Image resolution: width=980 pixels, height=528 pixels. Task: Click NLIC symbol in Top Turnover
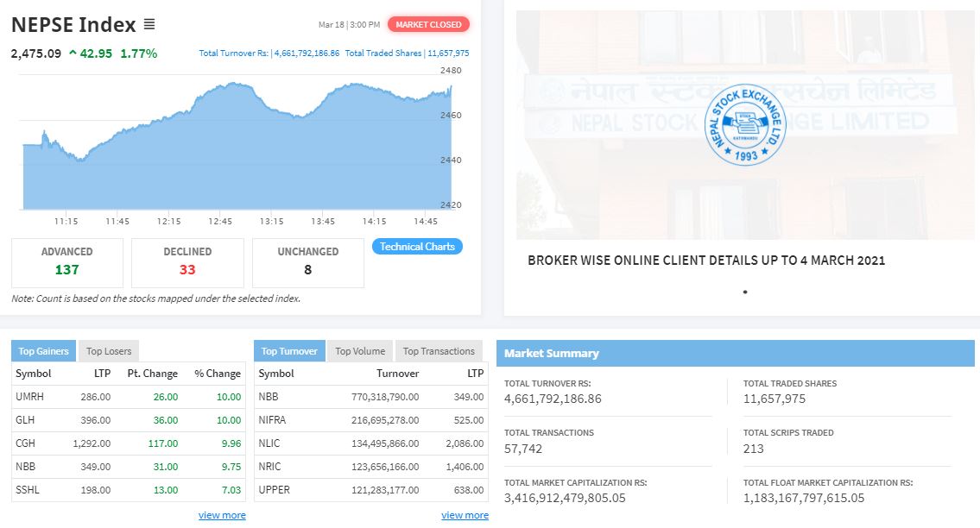point(269,443)
